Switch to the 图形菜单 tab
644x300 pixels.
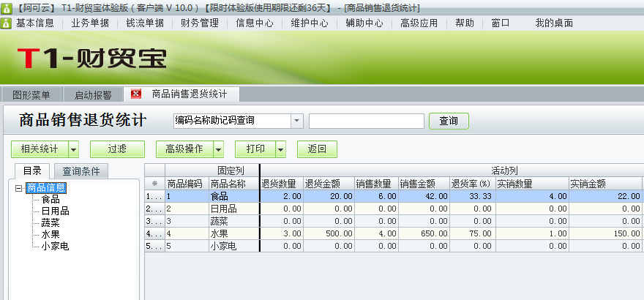point(31,95)
